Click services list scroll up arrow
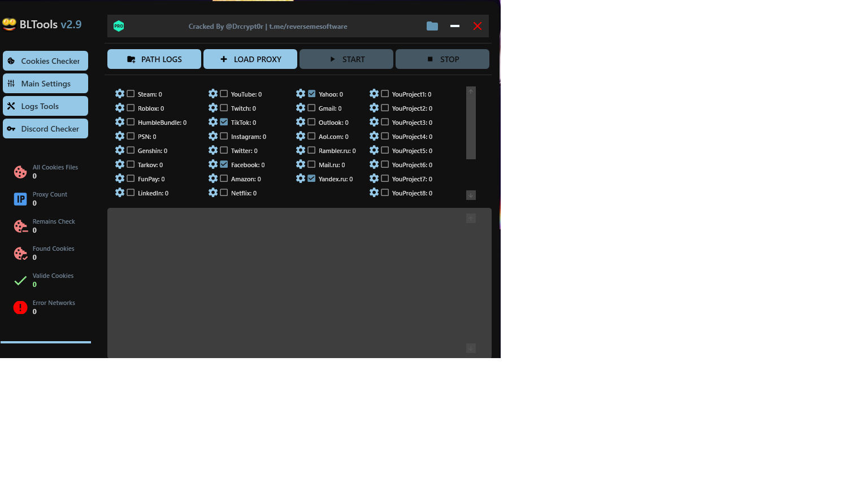This screenshot has width=868, height=488. click(x=471, y=91)
